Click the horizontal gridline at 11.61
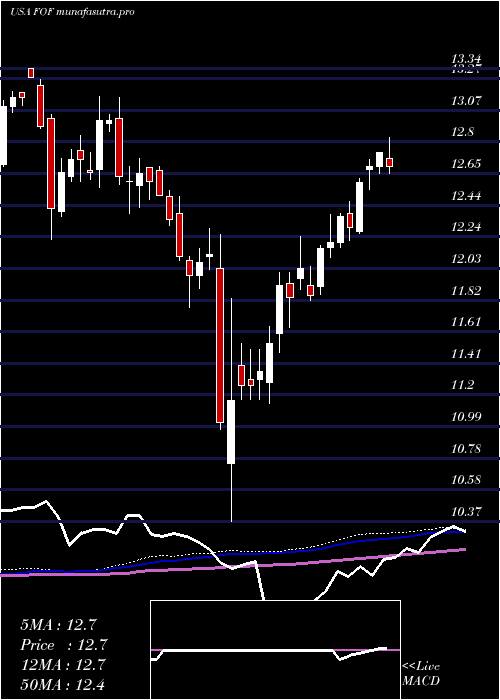 (x=250, y=332)
